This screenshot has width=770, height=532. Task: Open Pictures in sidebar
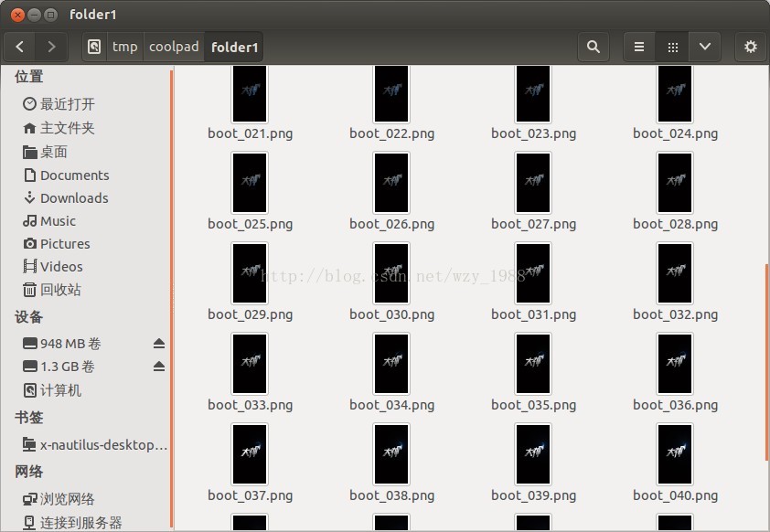(x=57, y=244)
